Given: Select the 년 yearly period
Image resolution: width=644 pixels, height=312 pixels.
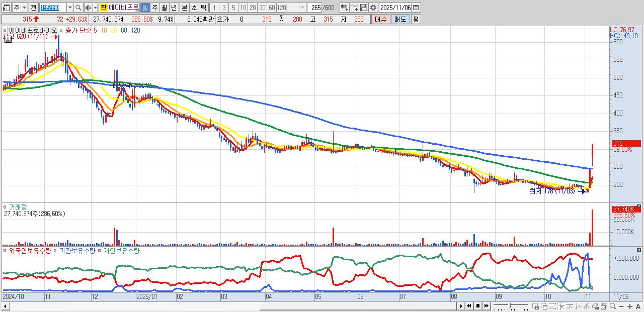Looking at the screenshot, I should click(174, 8).
